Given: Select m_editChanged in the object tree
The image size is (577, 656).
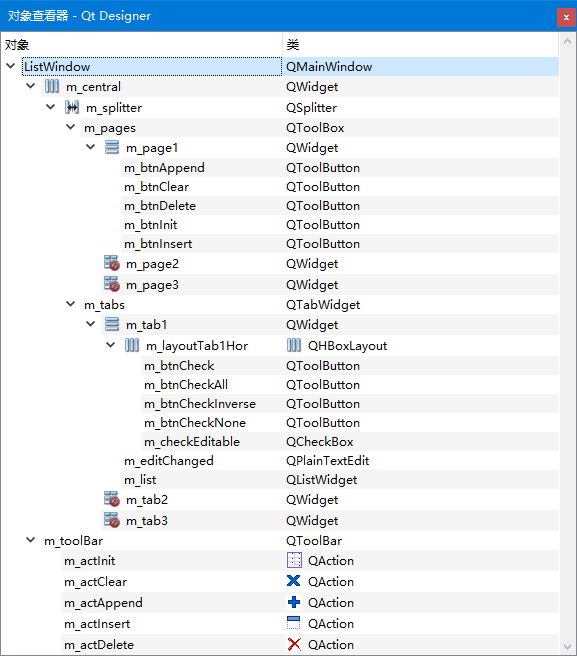Looking at the screenshot, I should point(169,461).
